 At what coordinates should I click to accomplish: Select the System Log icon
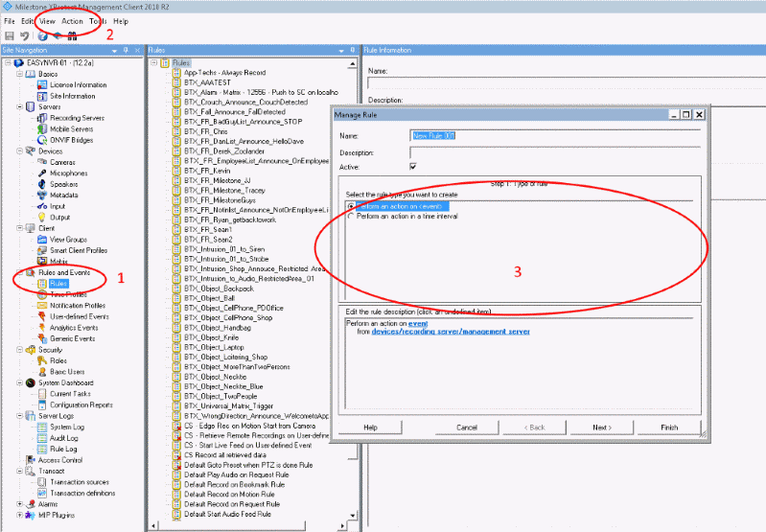[x=42, y=427]
